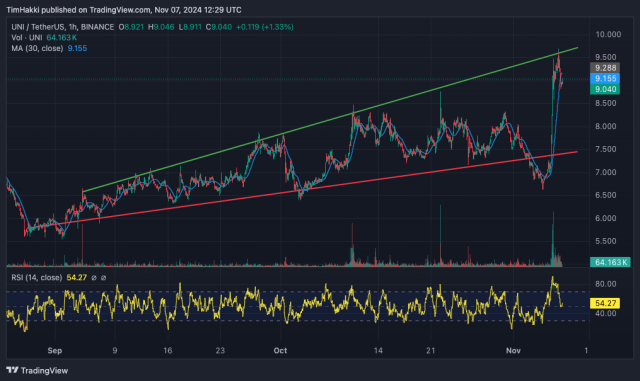Click the 21 date label on time axis
Screen dimensions: 640x381
tap(431, 350)
